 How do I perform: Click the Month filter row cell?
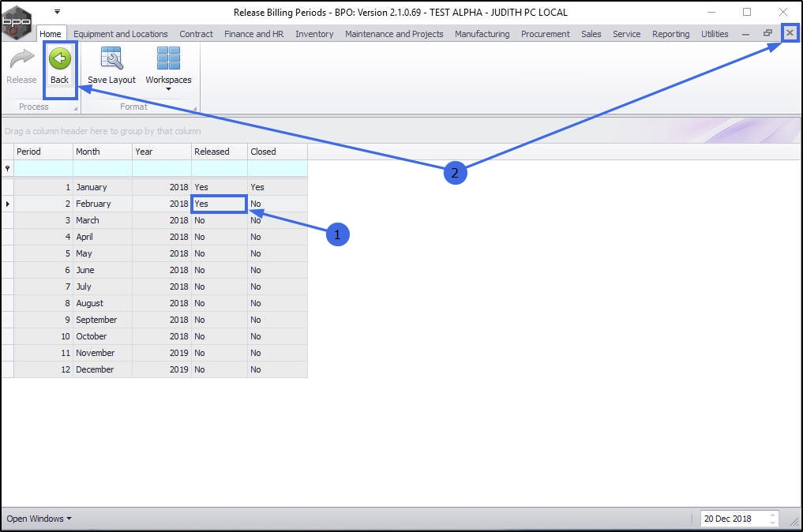click(x=103, y=168)
